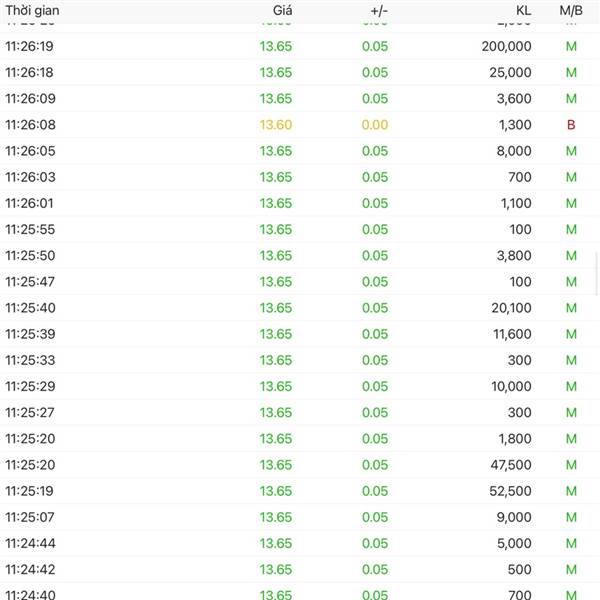Click the red B sell marker
The height and width of the screenshot is (600, 600).
(x=571, y=125)
